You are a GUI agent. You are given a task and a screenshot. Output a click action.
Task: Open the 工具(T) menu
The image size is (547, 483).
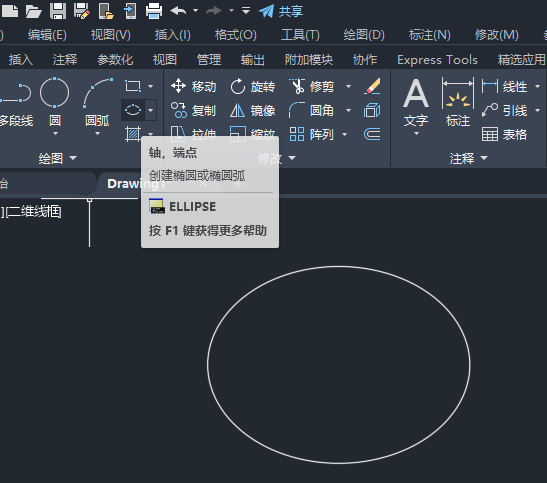click(x=300, y=35)
